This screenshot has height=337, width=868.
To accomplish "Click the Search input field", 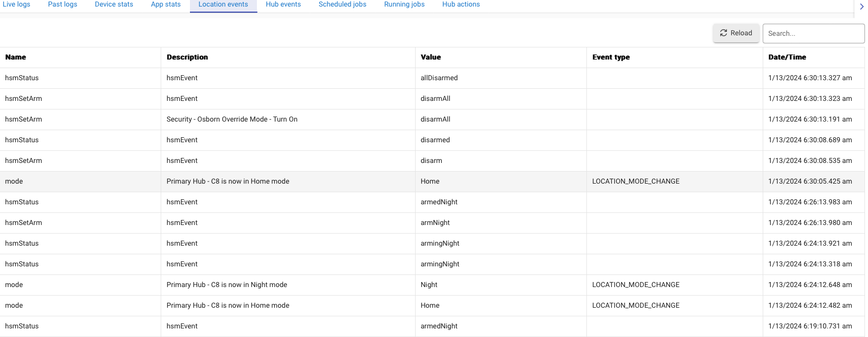I will (x=813, y=33).
